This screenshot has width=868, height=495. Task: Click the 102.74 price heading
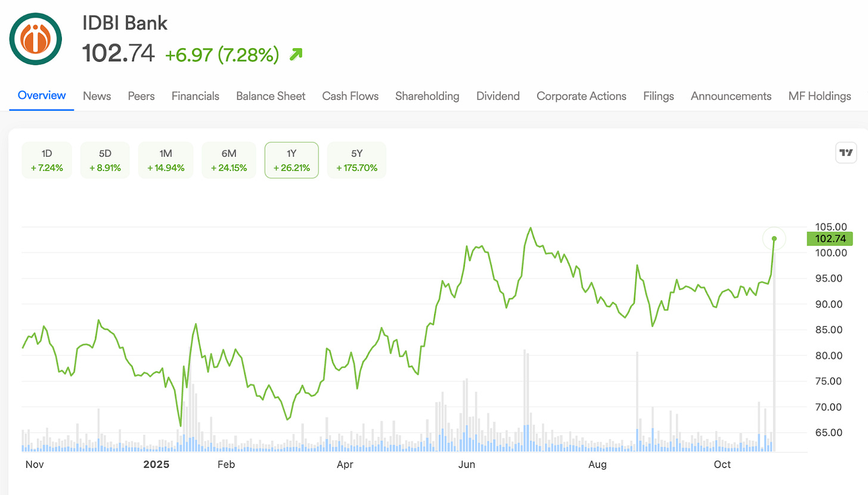[x=119, y=54]
